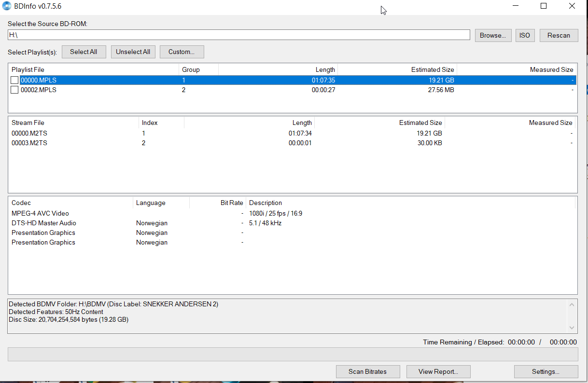588x383 pixels.
Task: Open View Report...
Action: [x=438, y=371]
